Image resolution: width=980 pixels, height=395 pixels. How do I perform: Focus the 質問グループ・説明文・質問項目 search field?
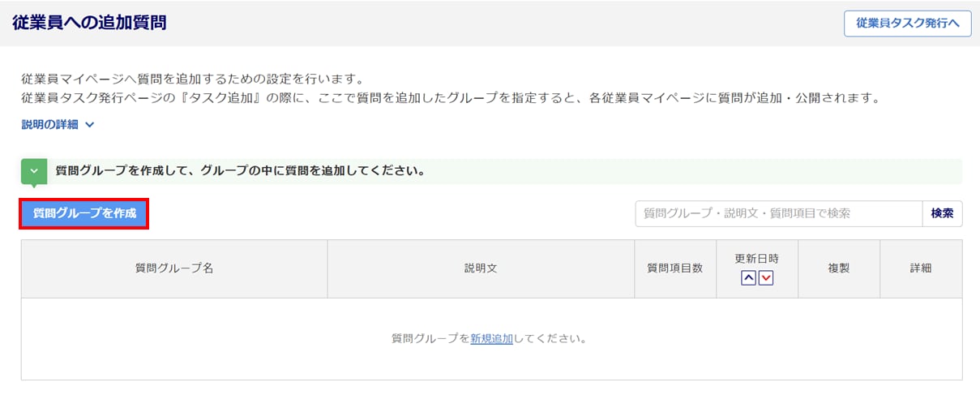click(x=778, y=213)
